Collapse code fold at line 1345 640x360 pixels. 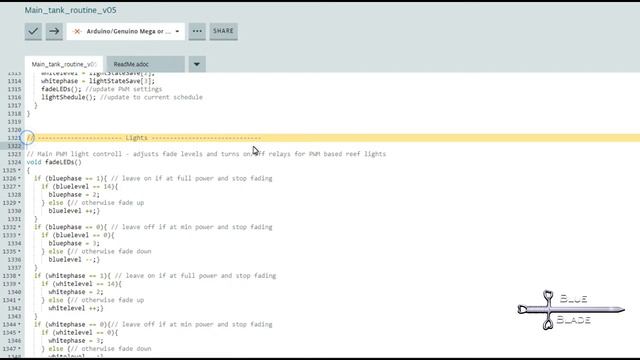point(19,333)
